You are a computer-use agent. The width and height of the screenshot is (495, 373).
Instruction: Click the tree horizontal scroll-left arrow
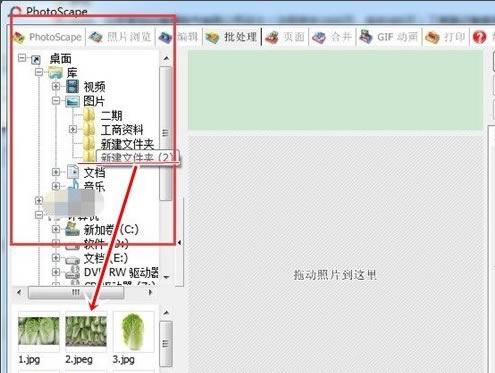19,292
